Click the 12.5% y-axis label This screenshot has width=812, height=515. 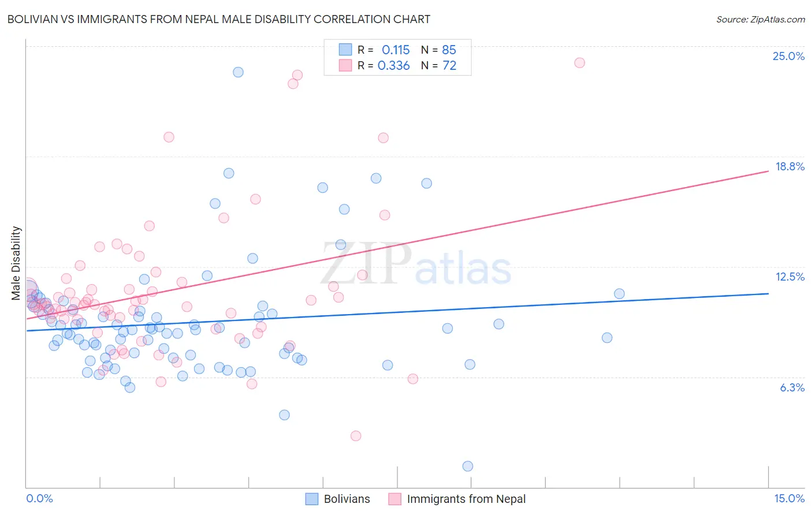(x=789, y=277)
